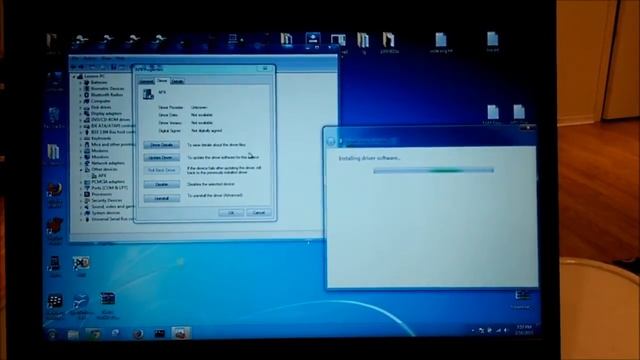Viewport: 640px width, 360px height.
Task: Click the Disable button in APX Properties
Action: tap(162, 184)
